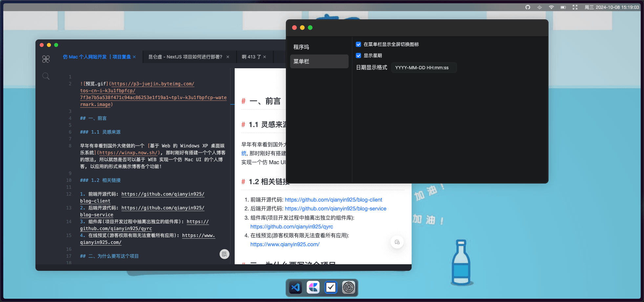
Task: Open the Craft-style colorful app in dock
Action: (313, 288)
